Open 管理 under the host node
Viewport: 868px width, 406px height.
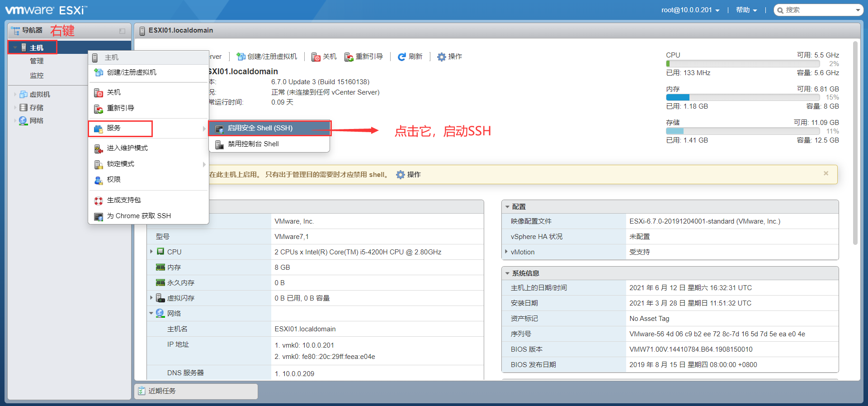point(37,61)
